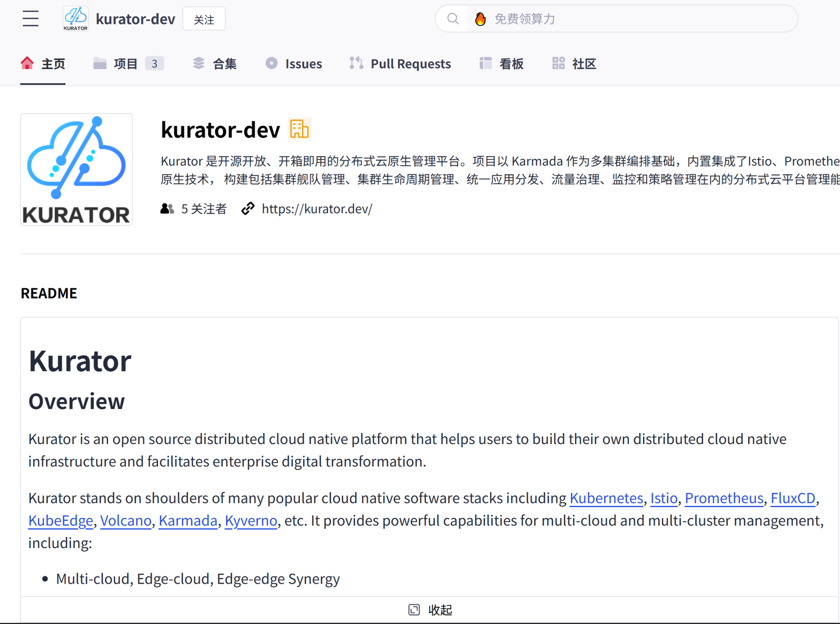
Task: Click the followers people icon
Action: [x=167, y=209]
